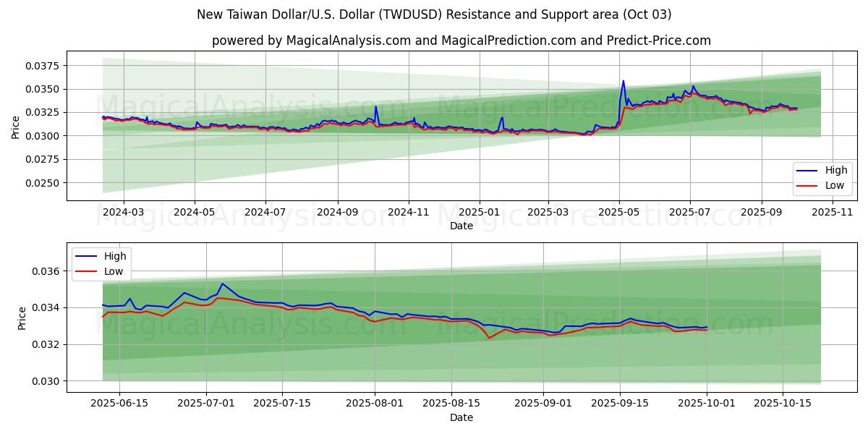Click the 2024-03 date tick on top chart

(123, 212)
